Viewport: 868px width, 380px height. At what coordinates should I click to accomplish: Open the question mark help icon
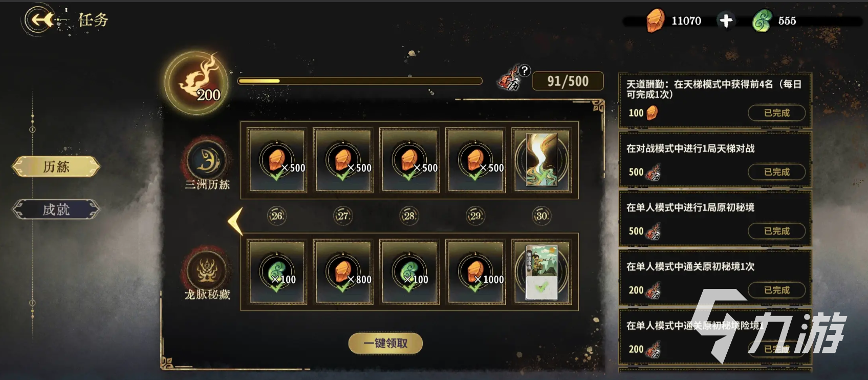pyautogui.click(x=524, y=71)
